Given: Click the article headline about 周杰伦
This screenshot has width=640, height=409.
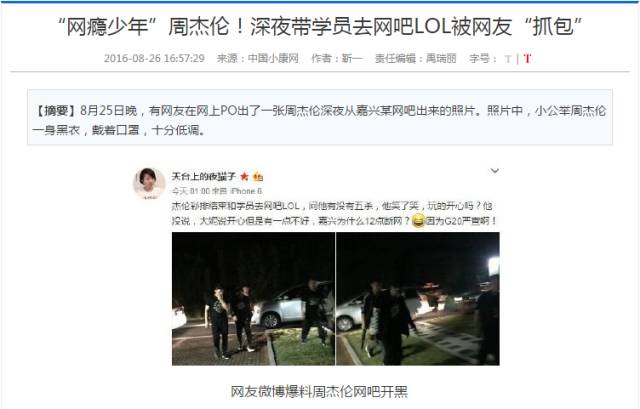Looking at the screenshot, I should pos(320,27).
